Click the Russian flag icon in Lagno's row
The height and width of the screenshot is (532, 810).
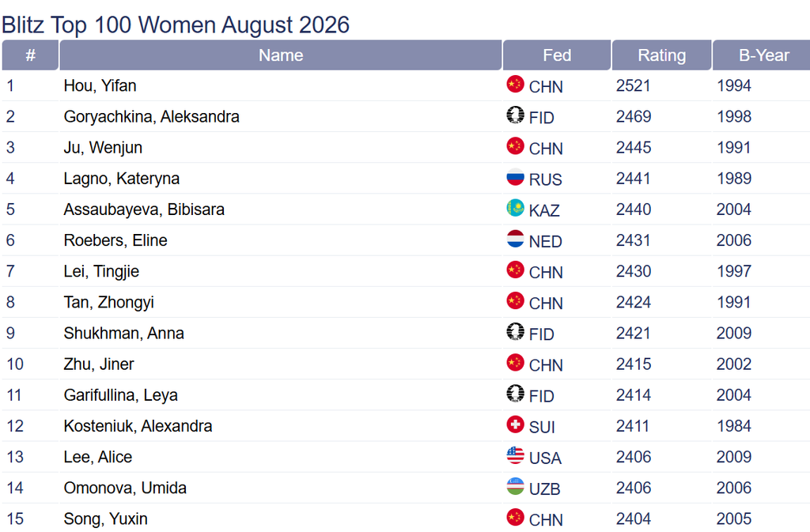[x=515, y=177]
